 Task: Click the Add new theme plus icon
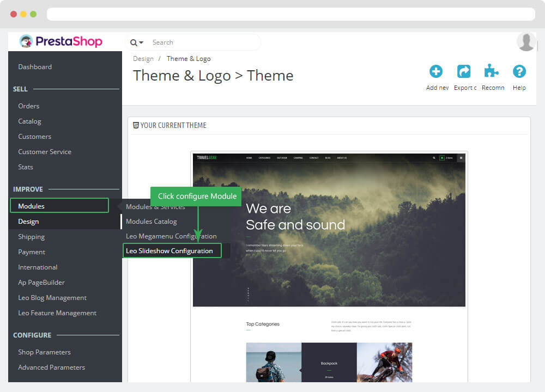pyautogui.click(x=436, y=71)
